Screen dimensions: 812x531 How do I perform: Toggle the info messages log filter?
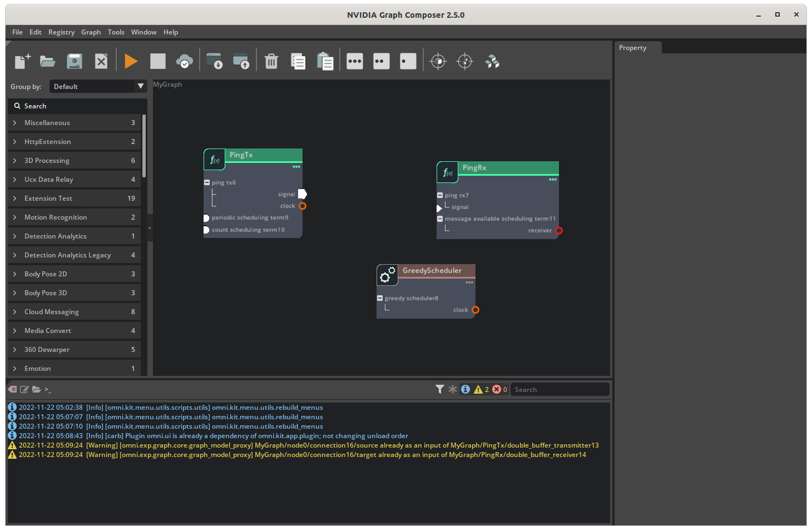tap(466, 389)
